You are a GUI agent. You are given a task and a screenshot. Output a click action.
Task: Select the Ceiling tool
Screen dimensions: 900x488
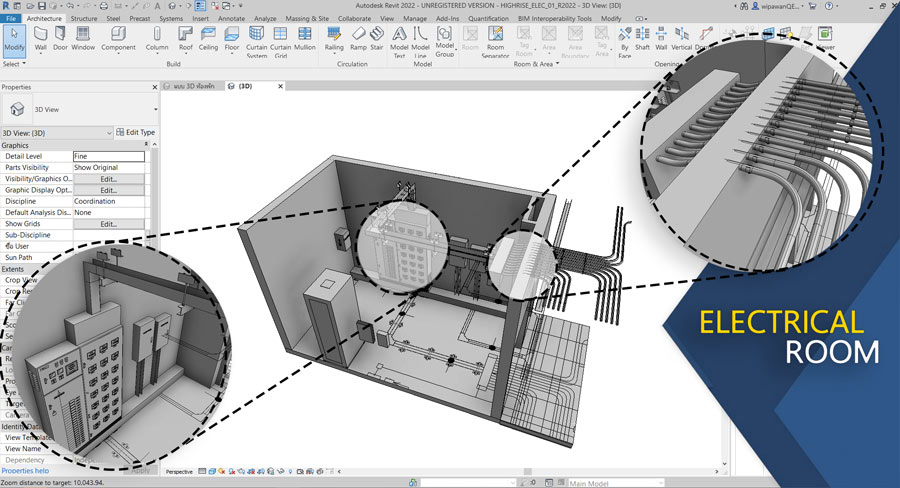pos(208,38)
